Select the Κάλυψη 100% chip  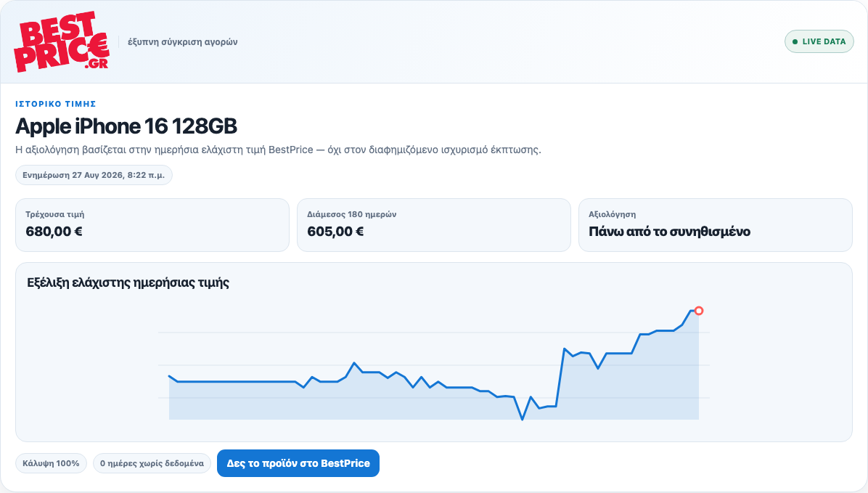(51, 463)
